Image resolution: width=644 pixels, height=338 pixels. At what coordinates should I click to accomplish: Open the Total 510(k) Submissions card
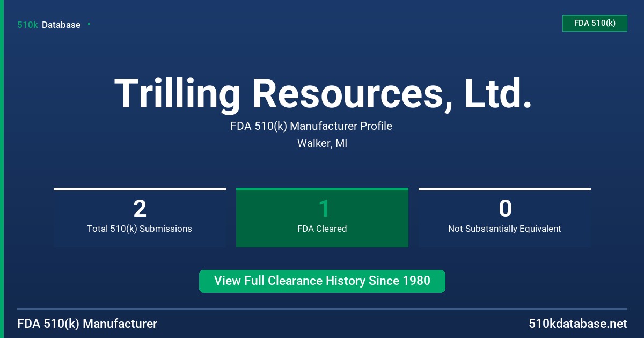click(x=140, y=218)
